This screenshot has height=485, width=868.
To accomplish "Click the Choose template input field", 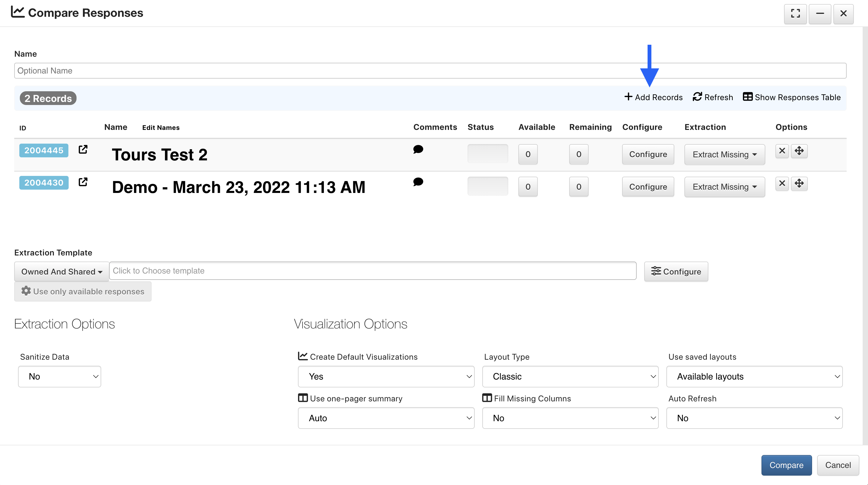I will point(373,271).
